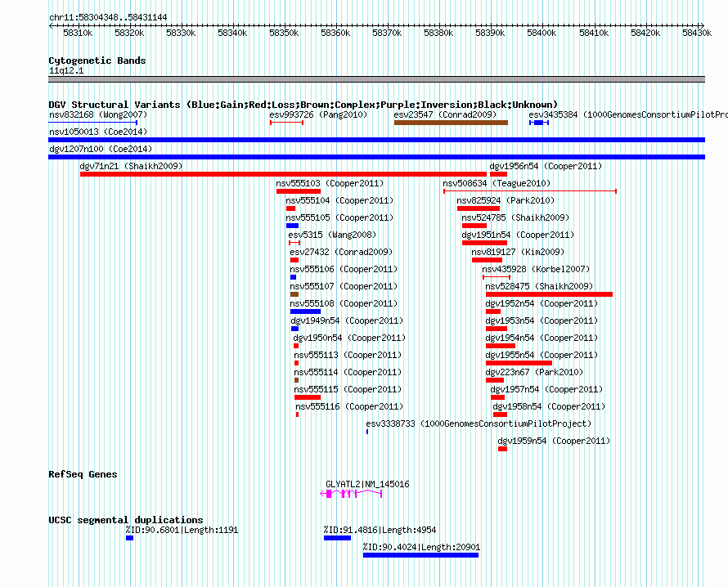Click the 58430k ruler tick label
The height and width of the screenshot is (587, 728).
tap(696, 33)
